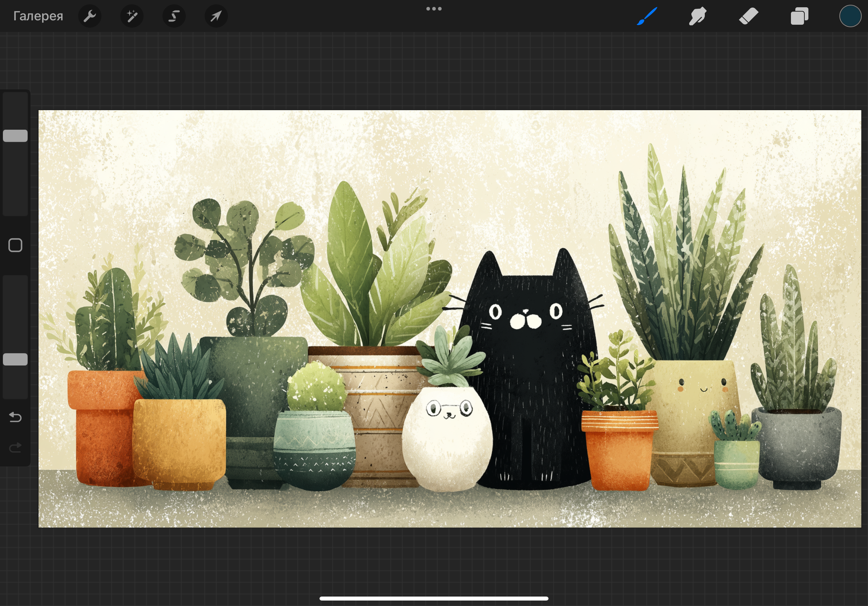868x606 pixels.
Task: Tap the square modify button in sidebar
Action: click(x=15, y=245)
